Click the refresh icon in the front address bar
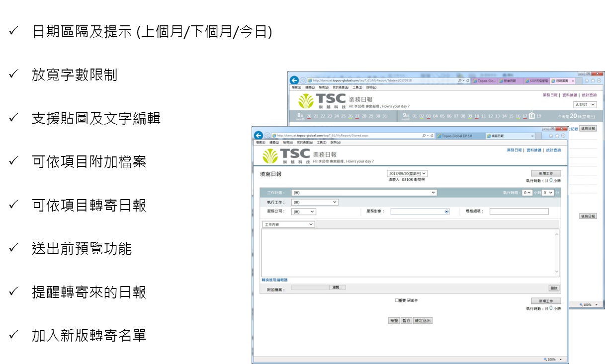This screenshot has height=364, width=605. pyautogui.click(x=432, y=136)
